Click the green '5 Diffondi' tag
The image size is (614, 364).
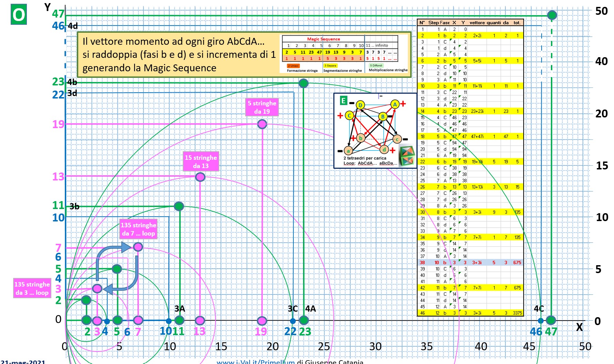(x=376, y=65)
